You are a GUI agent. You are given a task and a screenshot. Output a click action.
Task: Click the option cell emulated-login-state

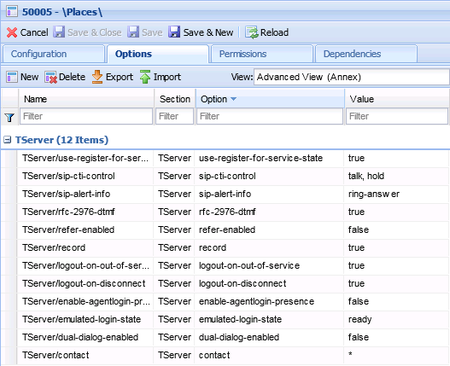tap(240, 319)
